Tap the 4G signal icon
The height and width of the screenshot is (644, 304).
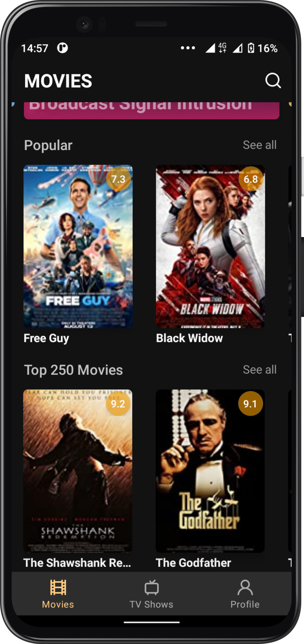point(222,48)
